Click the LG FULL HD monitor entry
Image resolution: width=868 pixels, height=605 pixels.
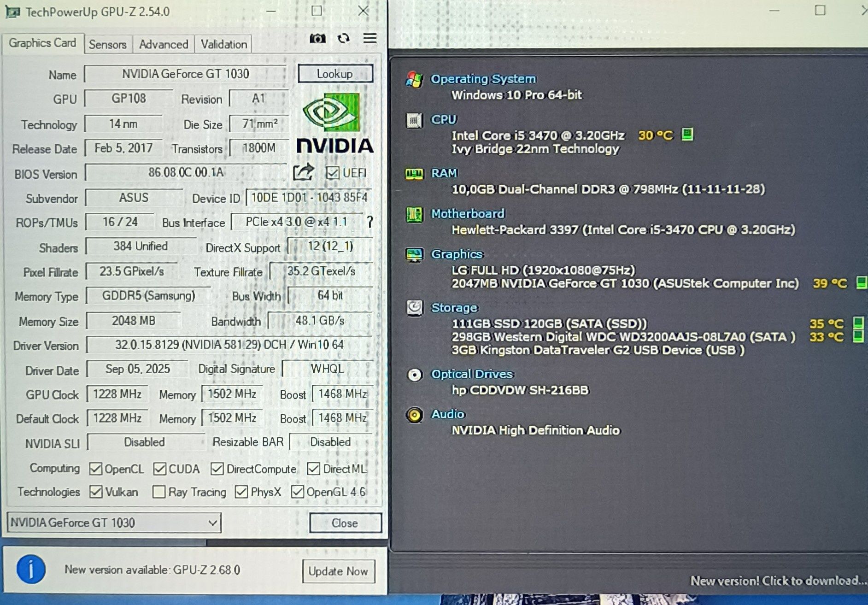[543, 270]
